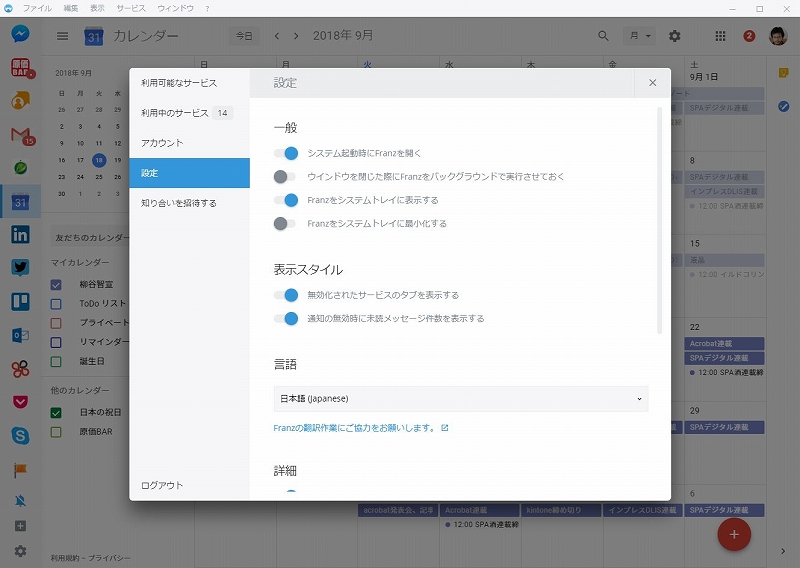Open the Google account profile avatar
Image resolution: width=800 pixels, height=568 pixels.
click(778, 36)
